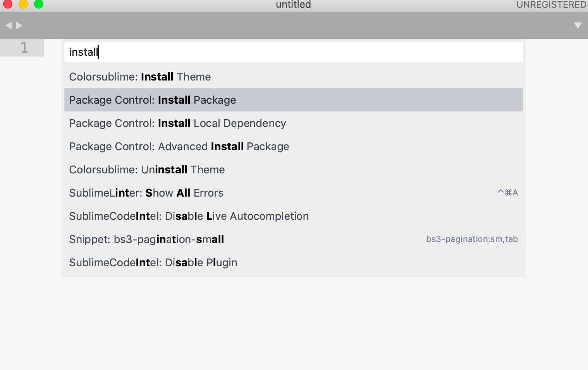Viewport: 588px width, 370px height.
Task: Click the next tab right arrow icon
Action: coord(19,26)
